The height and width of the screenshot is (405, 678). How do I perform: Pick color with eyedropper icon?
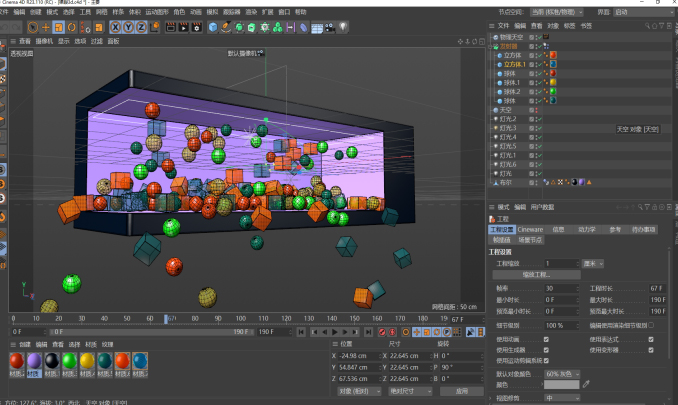point(586,384)
